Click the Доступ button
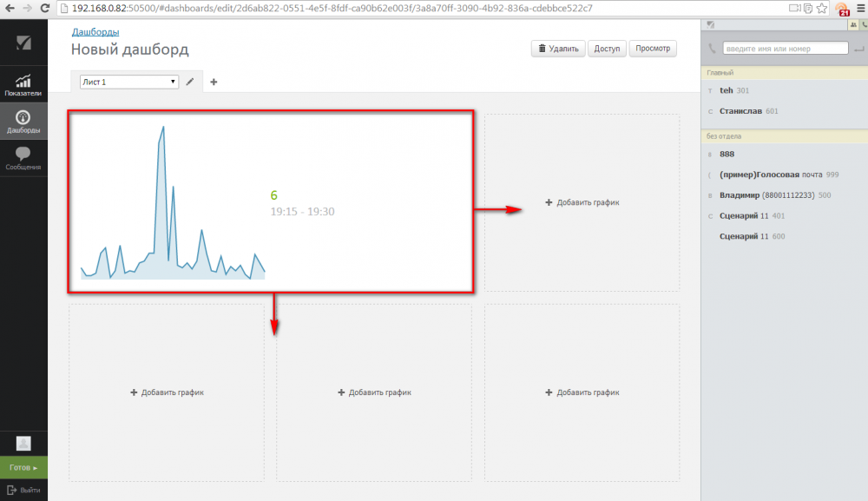The height and width of the screenshot is (501, 868). (x=607, y=49)
